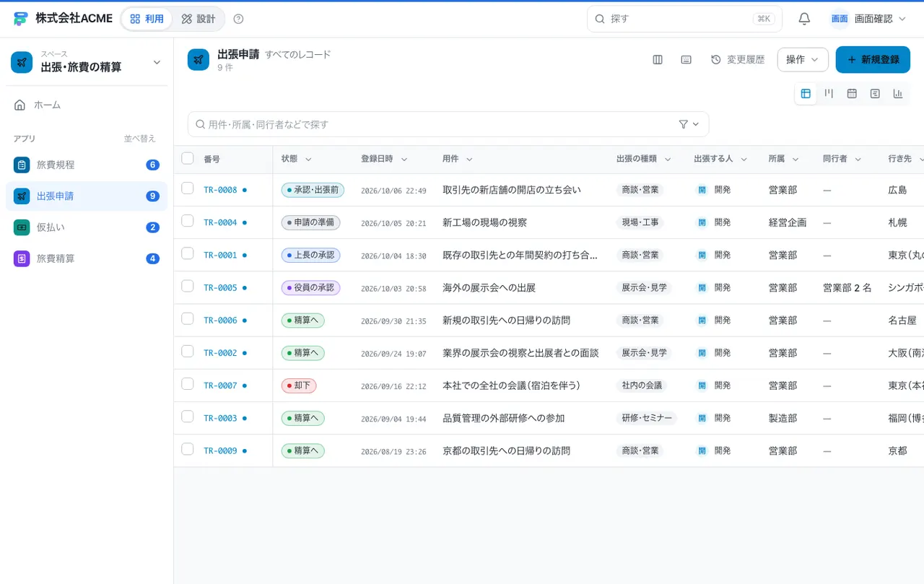Click the 却下 status badge
This screenshot has width=924, height=584.
coord(299,385)
